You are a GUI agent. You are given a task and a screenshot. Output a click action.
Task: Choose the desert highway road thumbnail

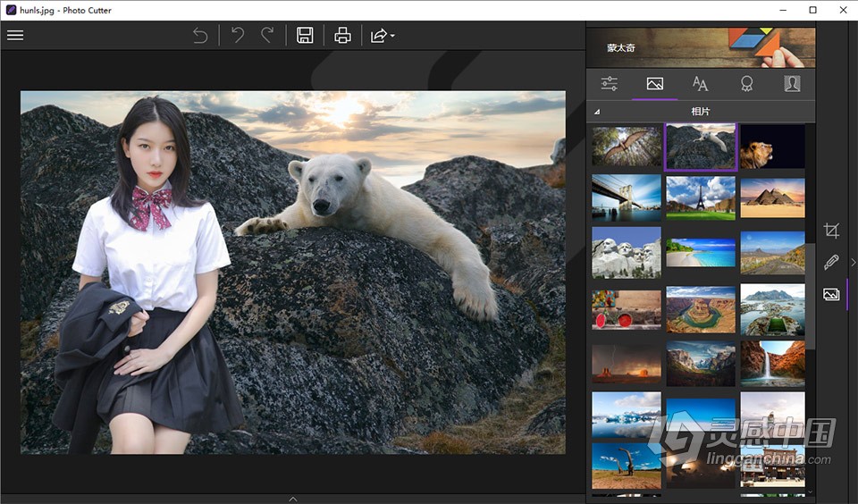[772, 253]
